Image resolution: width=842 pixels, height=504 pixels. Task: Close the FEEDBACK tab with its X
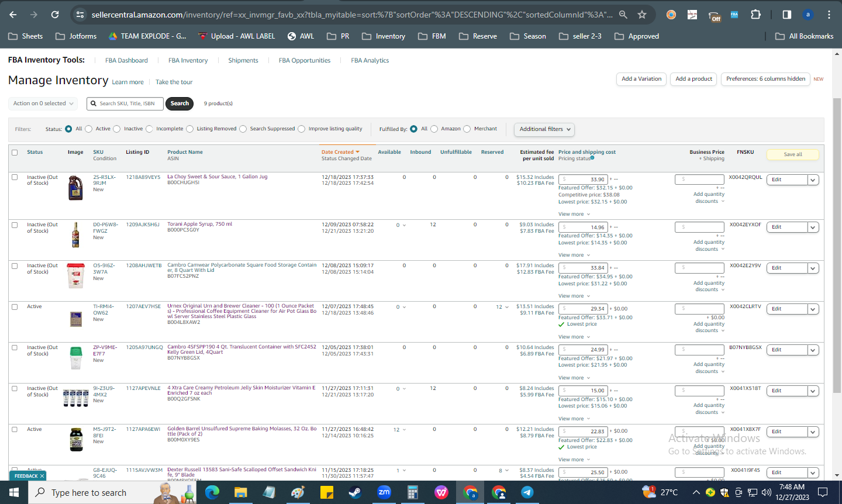click(42, 476)
